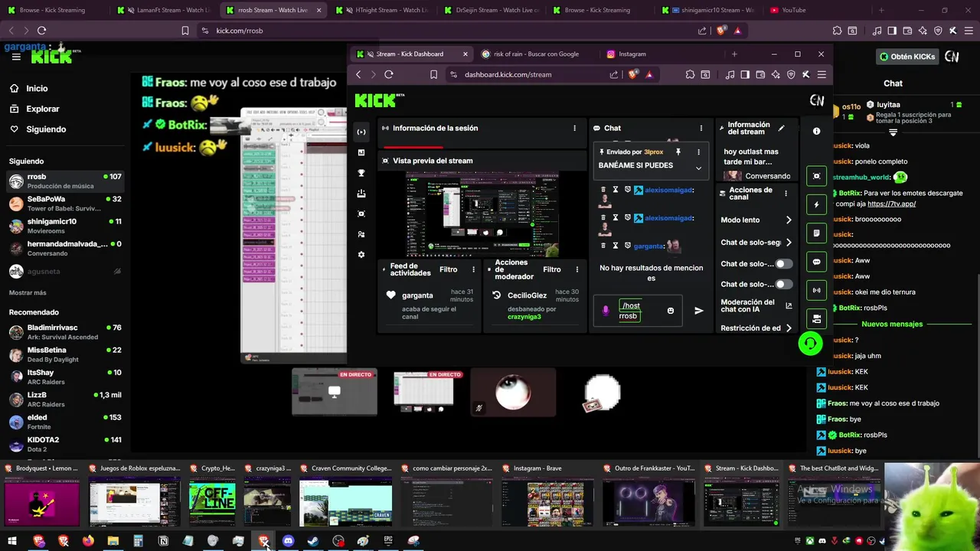Switch to risk of rain Google tab
Screen dimensions: 980x551
(536, 54)
